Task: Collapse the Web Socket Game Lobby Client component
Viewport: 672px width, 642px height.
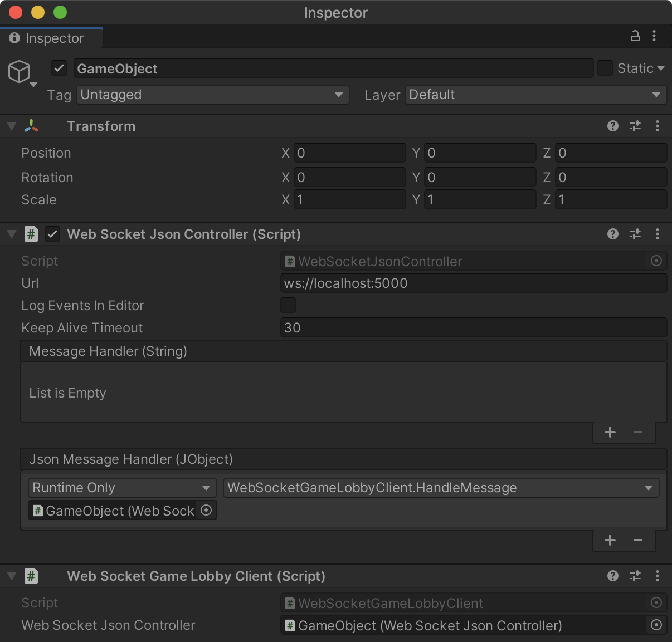Action: pyautogui.click(x=11, y=576)
